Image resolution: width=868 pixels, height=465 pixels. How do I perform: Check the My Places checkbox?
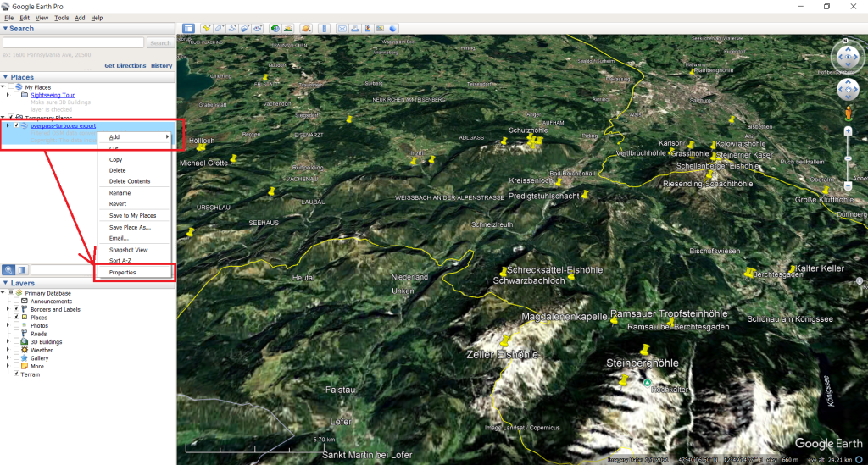point(10,86)
